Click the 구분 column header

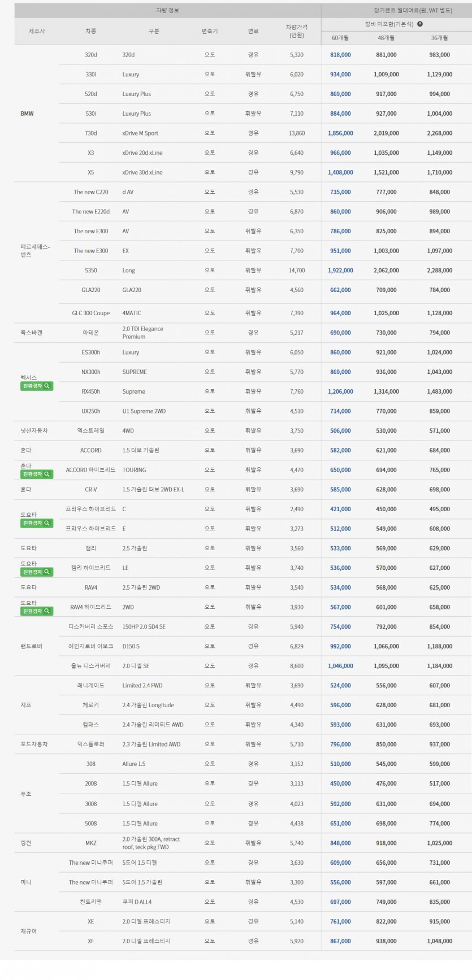point(153,31)
